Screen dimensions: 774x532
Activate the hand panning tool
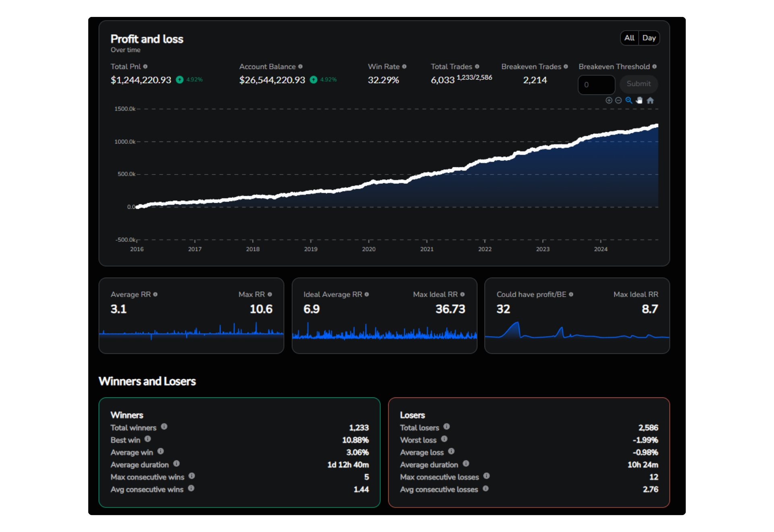point(639,100)
